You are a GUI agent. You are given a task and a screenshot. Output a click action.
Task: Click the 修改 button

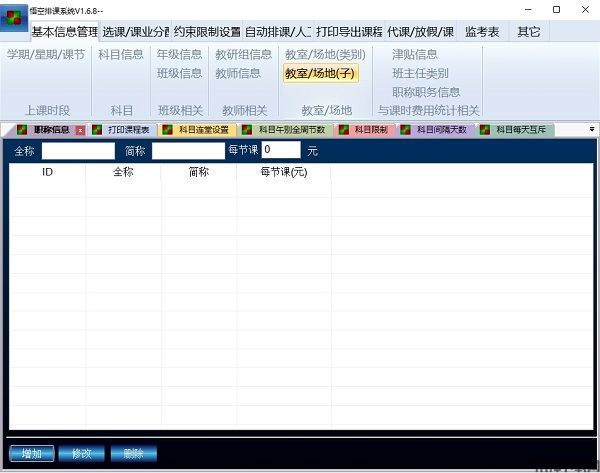pyautogui.click(x=82, y=454)
